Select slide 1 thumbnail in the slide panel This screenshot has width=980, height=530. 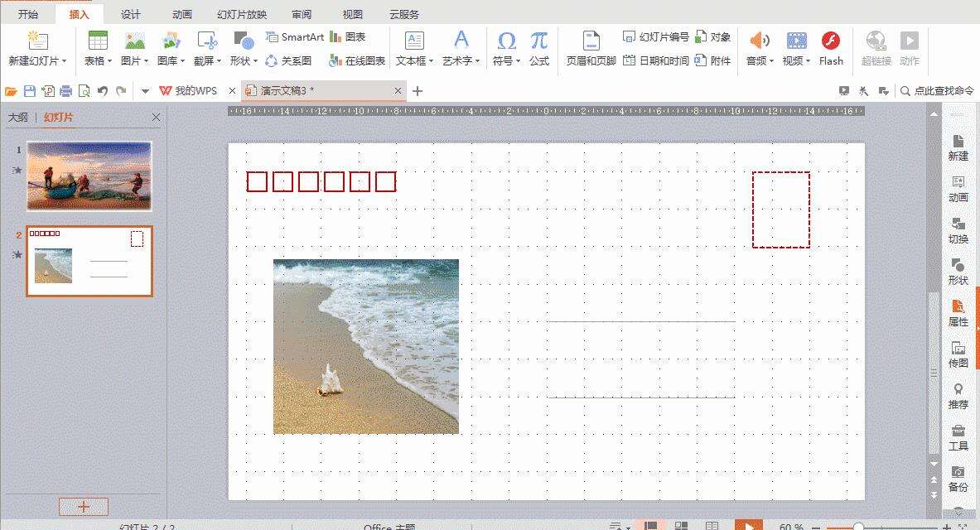click(88, 175)
